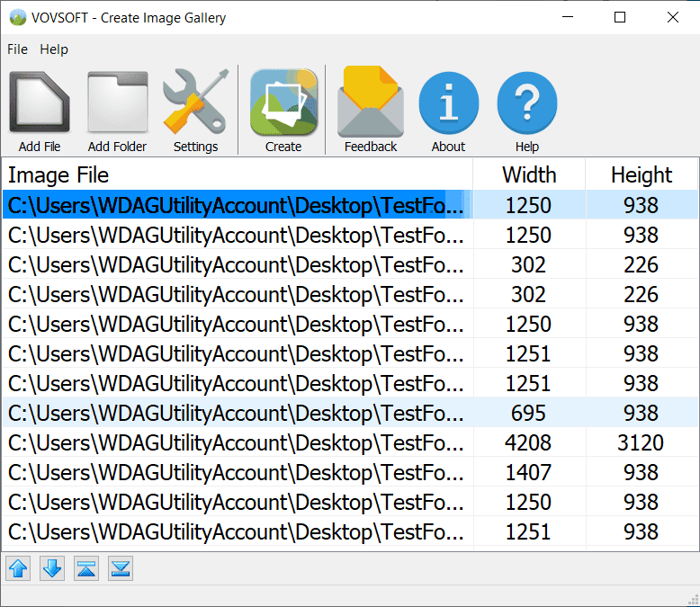Select the row with width 1407
Screen dimensions: 700x607
click(350, 472)
